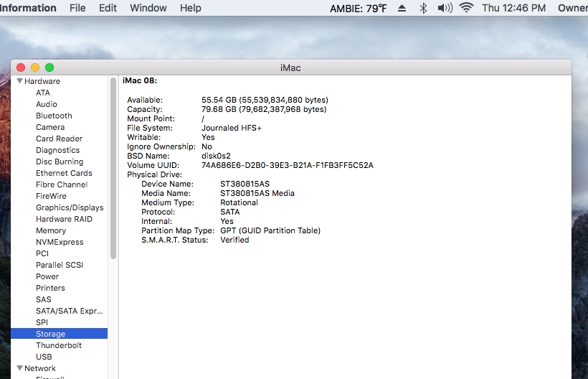Open the Wi-Fi menu bar icon
This screenshot has height=379, width=588.
pyautogui.click(x=466, y=7)
